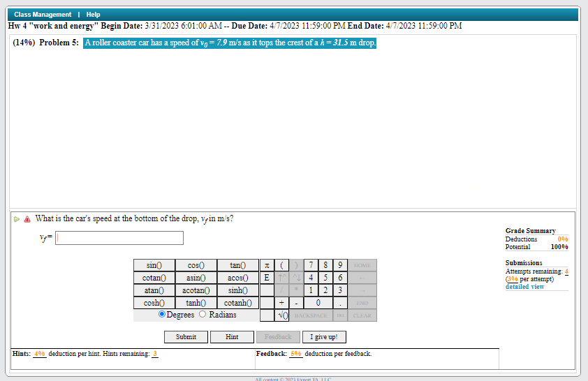Image resolution: width=588 pixels, height=381 pixels.
Task: Insert close parenthesis from keypad
Action: pyautogui.click(x=296, y=265)
